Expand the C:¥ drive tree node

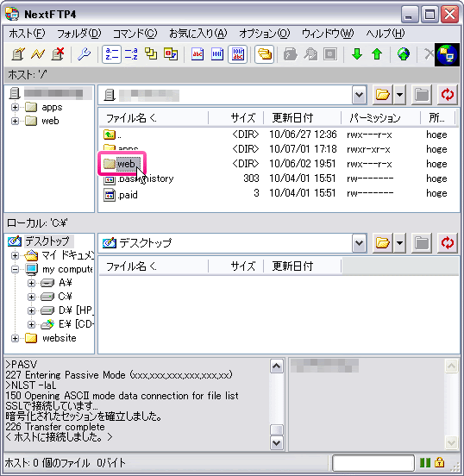pos(31,297)
